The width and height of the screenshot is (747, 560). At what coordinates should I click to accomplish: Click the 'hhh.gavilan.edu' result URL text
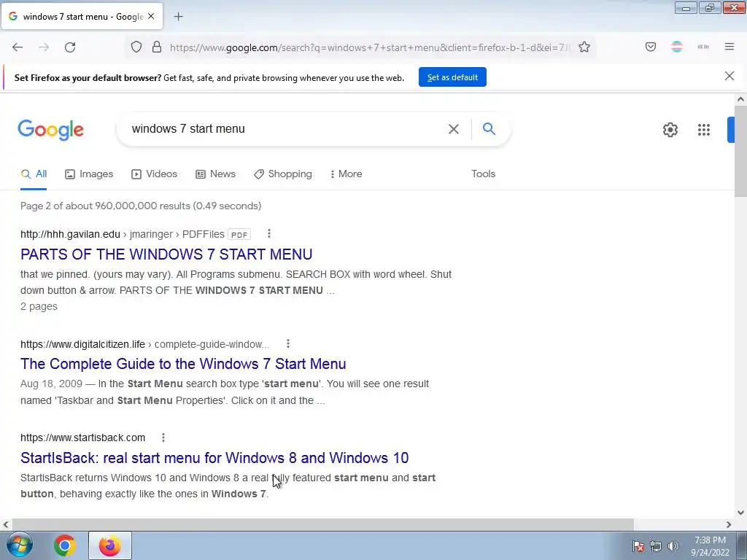[x=70, y=234]
